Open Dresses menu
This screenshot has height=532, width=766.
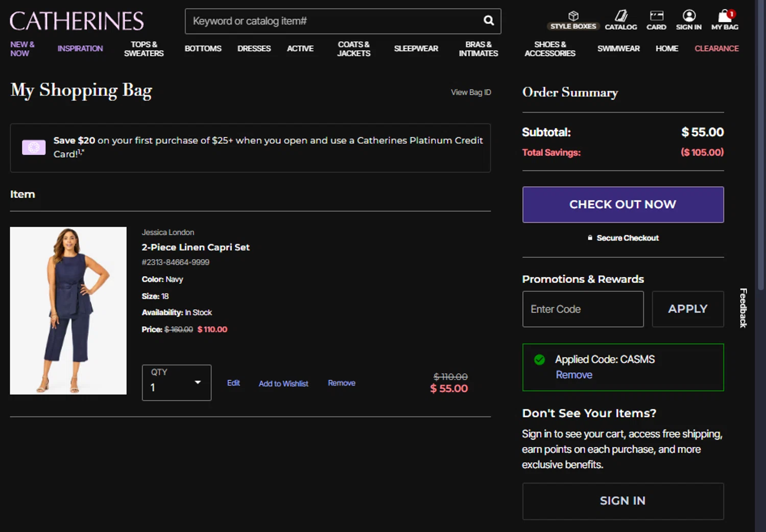pyautogui.click(x=254, y=49)
